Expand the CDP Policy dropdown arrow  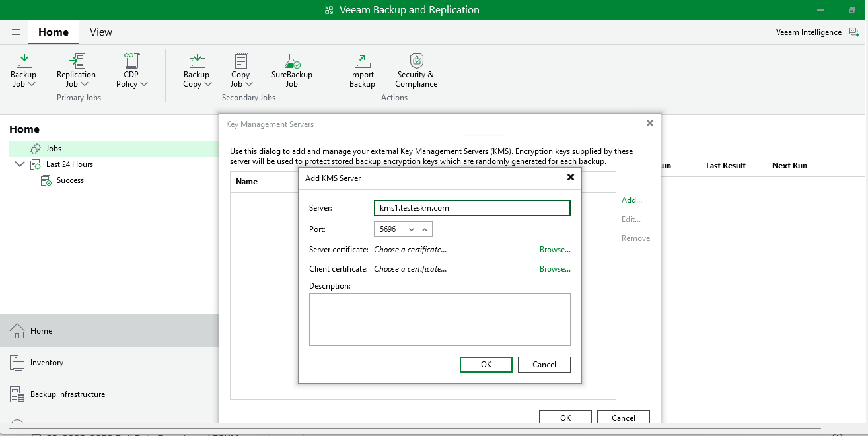click(x=144, y=84)
